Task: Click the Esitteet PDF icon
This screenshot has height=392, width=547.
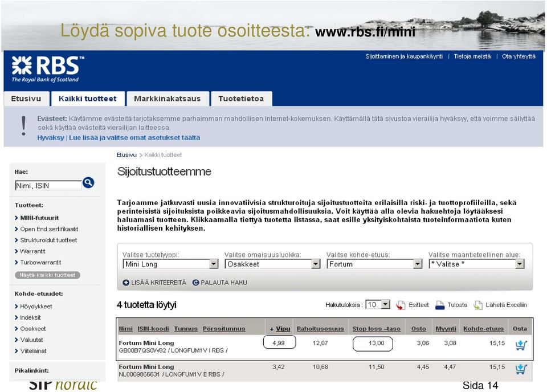Action: point(401,305)
